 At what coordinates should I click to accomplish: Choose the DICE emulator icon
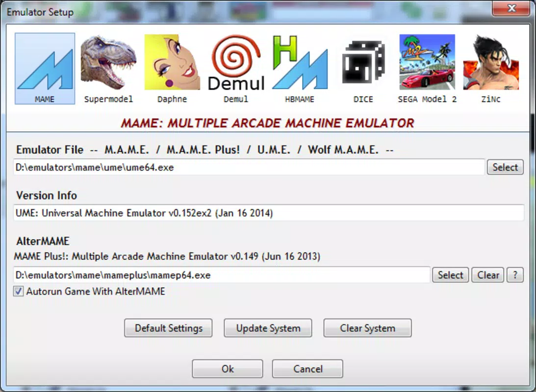pyautogui.click(x=363, y=69)
